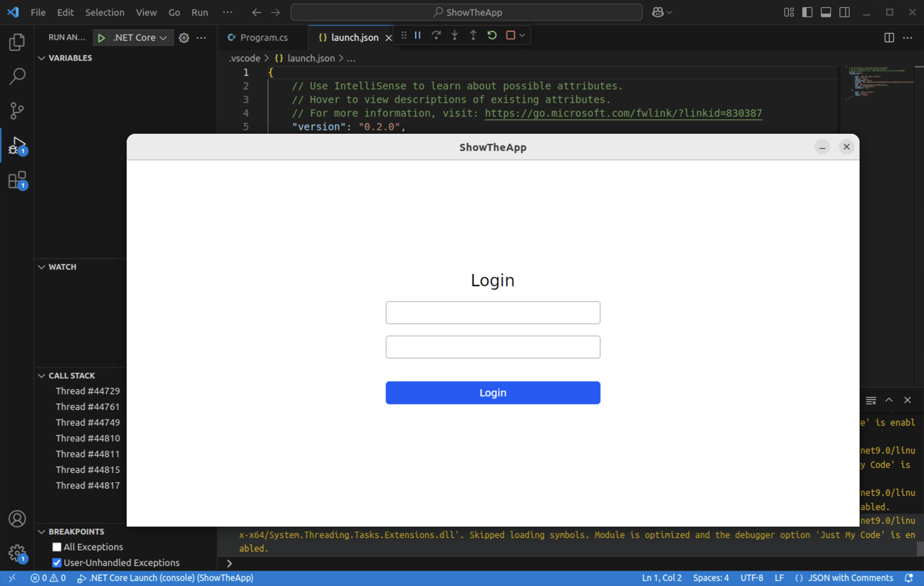
Task: Open editor more actions ellipsis
Action: pos(908,38)
